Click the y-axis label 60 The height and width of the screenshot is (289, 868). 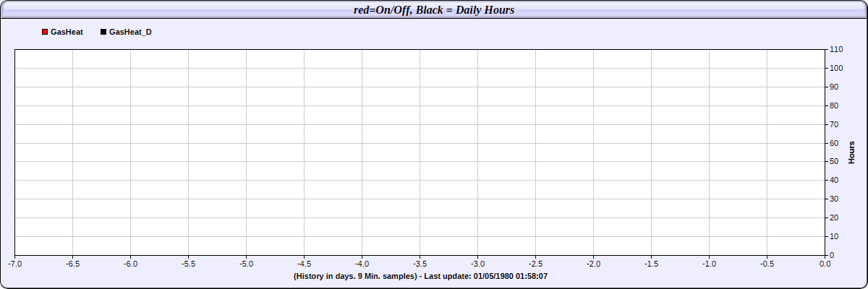834,143
